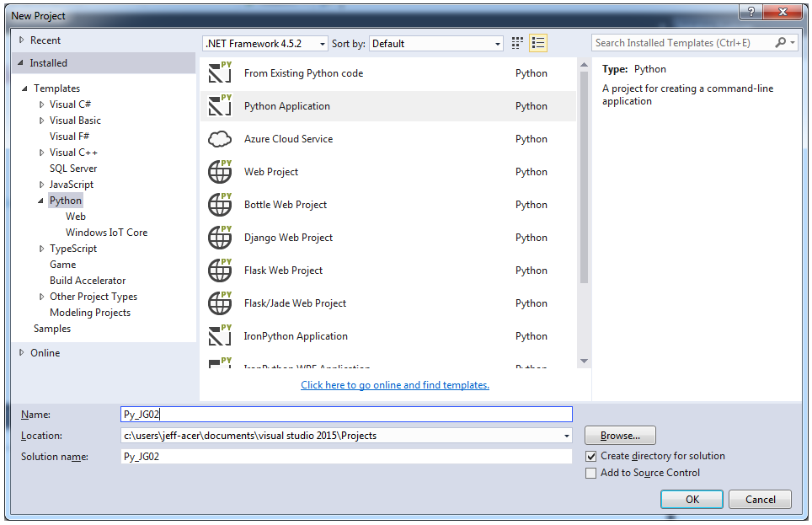Click link to find templates online

pyautogui.click(x=395, y=384)
